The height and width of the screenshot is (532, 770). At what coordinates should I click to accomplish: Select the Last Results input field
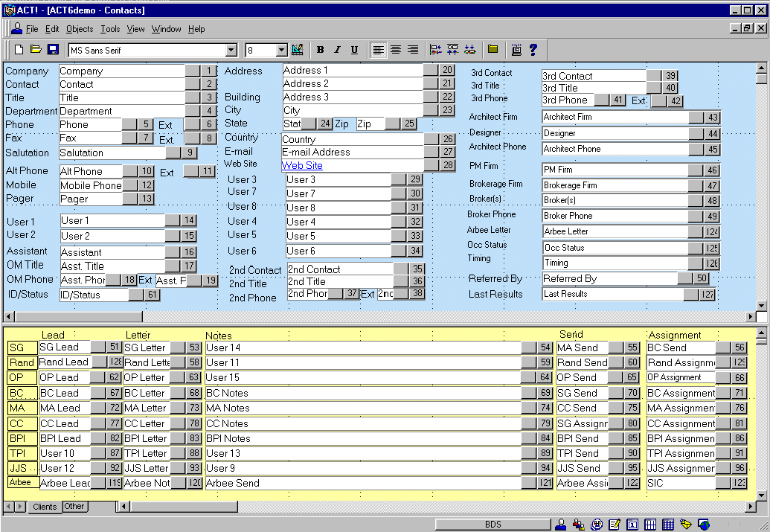[x=613, y=294]
